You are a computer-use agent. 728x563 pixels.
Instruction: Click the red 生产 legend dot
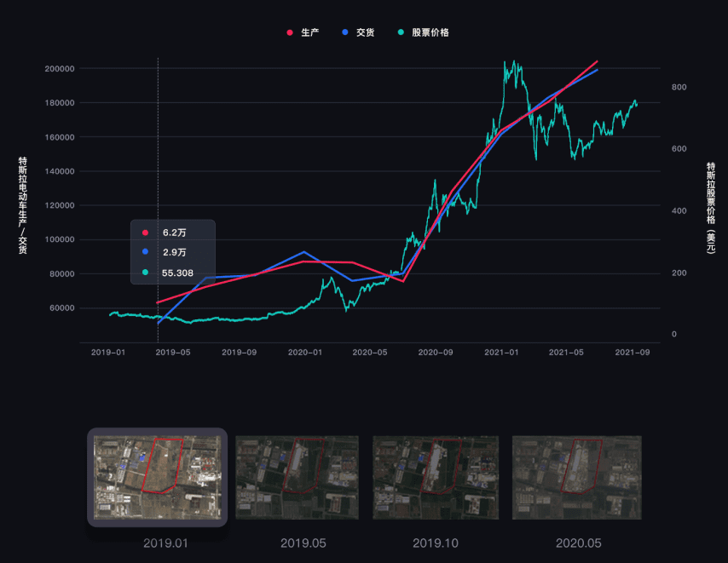290,32
